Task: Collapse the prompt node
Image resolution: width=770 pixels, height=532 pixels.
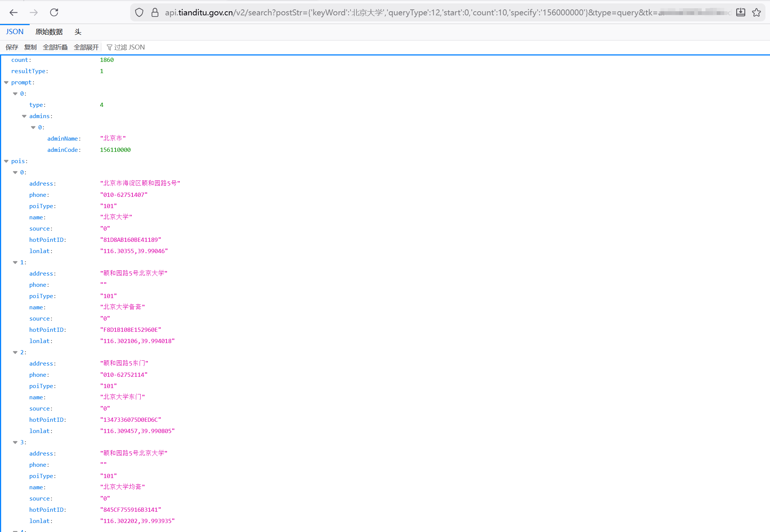Action: click(6, 82)
